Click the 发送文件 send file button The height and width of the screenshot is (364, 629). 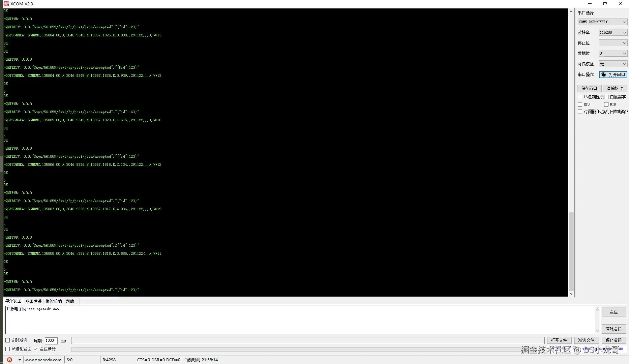[587, 340]
